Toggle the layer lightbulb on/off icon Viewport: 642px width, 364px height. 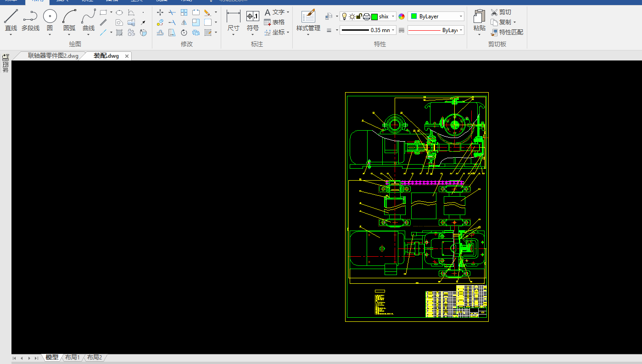344,17
